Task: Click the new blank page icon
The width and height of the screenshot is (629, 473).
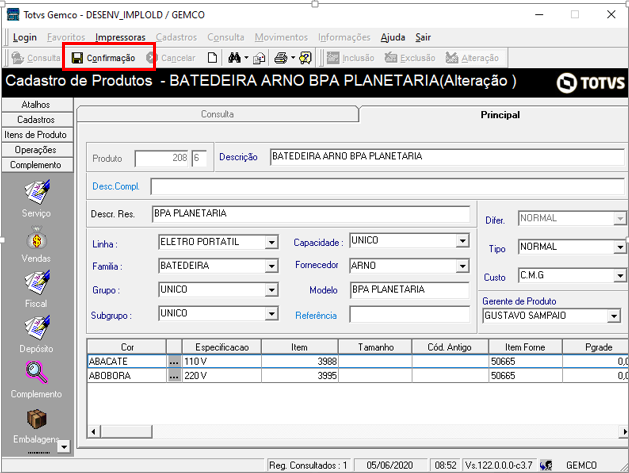Action: [212, 58]
